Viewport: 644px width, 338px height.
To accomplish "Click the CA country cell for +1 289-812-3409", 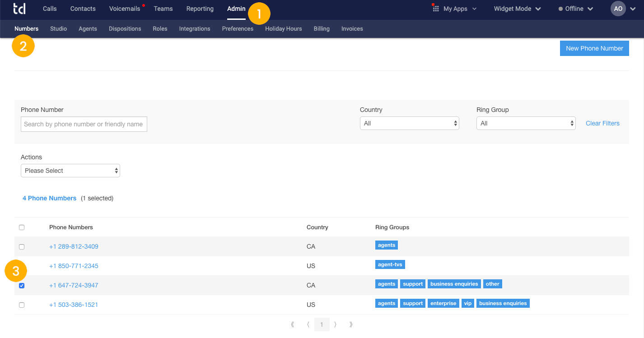I will pos(311,246).
